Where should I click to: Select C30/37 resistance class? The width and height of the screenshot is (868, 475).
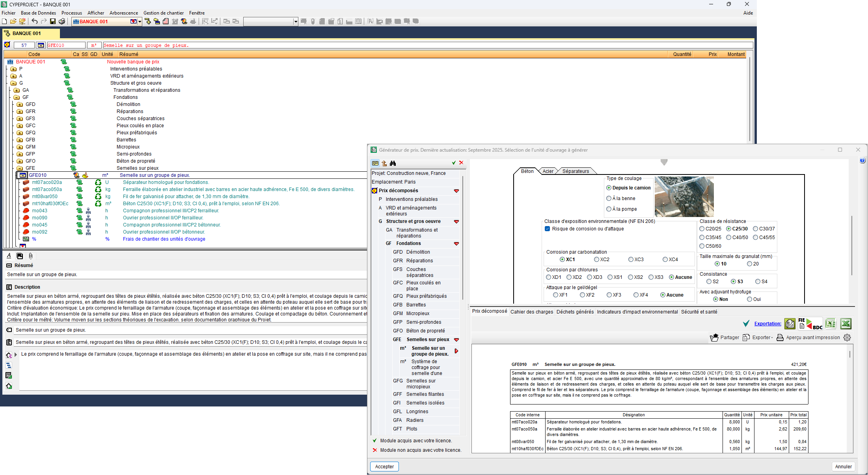(x=756, y=229)
